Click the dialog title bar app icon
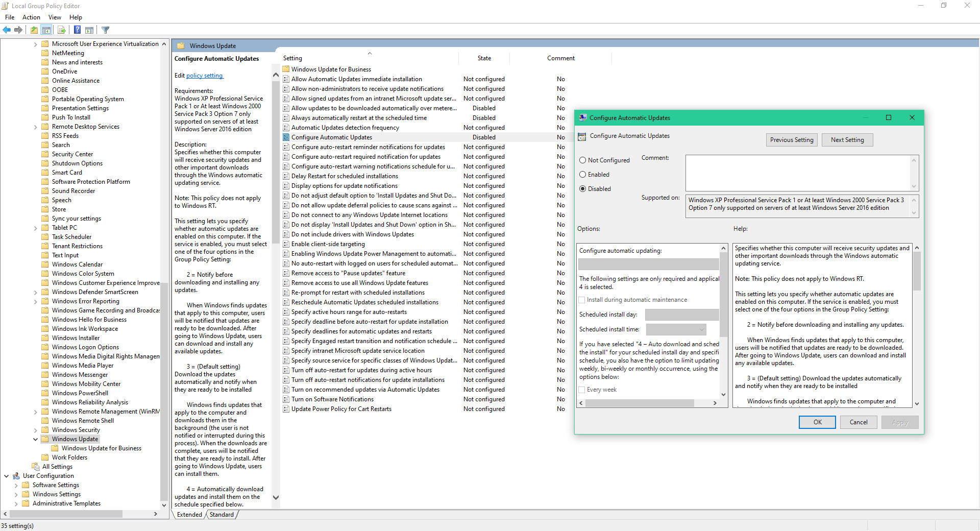 pyautogui.click(x=583, y=118)
